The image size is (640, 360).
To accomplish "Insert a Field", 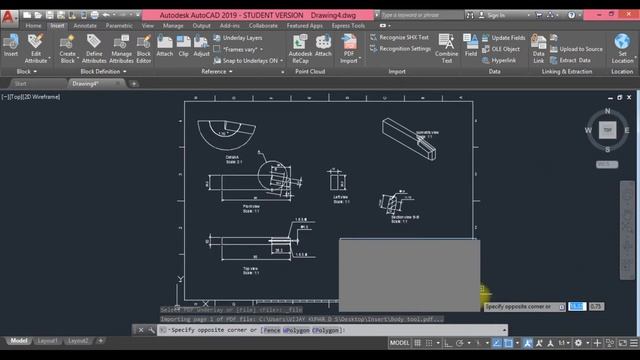I will (471, 46).
